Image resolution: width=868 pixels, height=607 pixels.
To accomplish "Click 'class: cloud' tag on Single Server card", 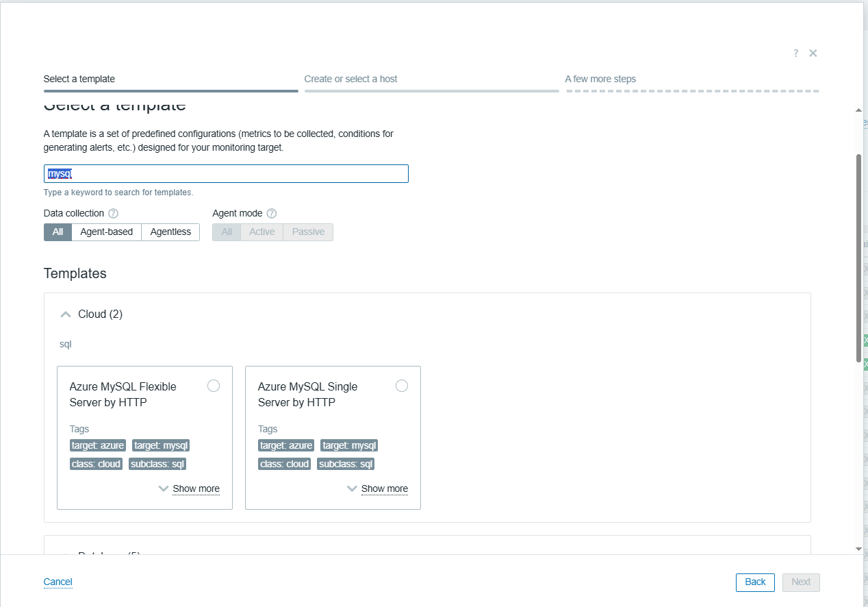I will tap(284, 464).
